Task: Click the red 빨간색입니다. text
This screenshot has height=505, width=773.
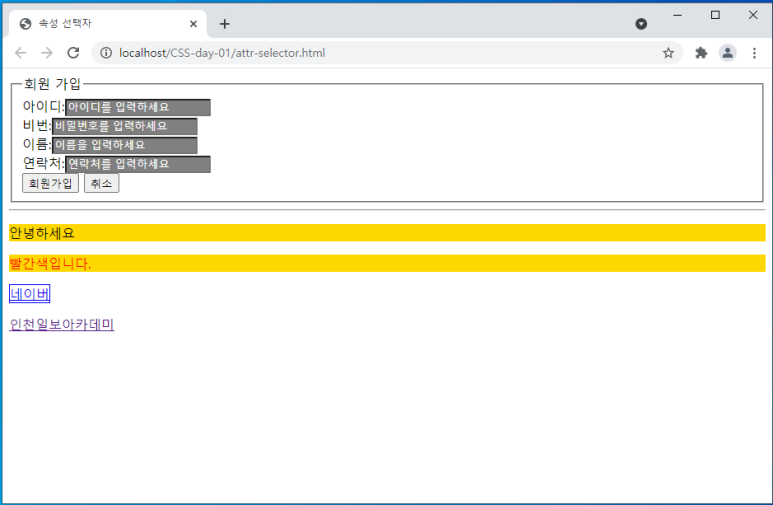Action: [x=50, y=263]
